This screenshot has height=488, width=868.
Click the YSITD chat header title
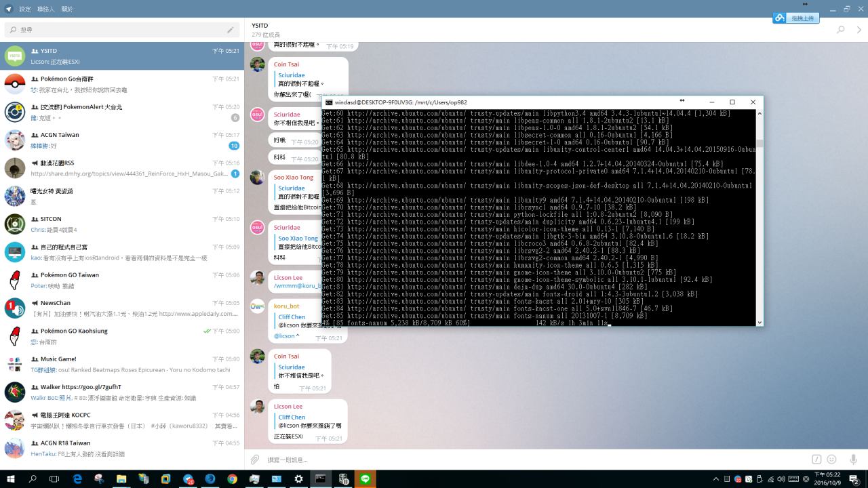(260, 26)
